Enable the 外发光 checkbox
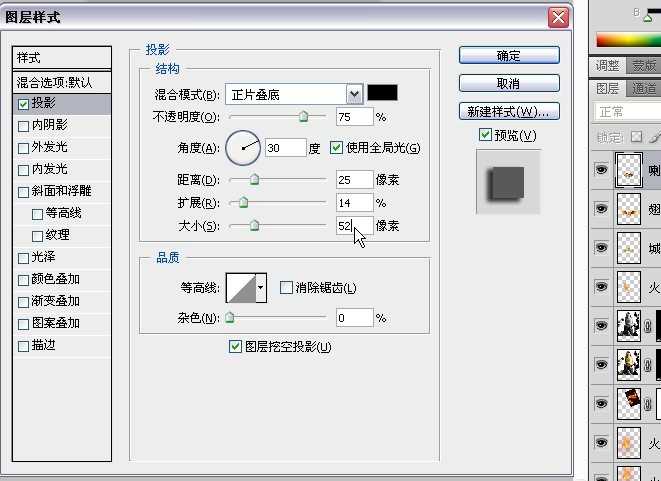 [x=24, y=148]
